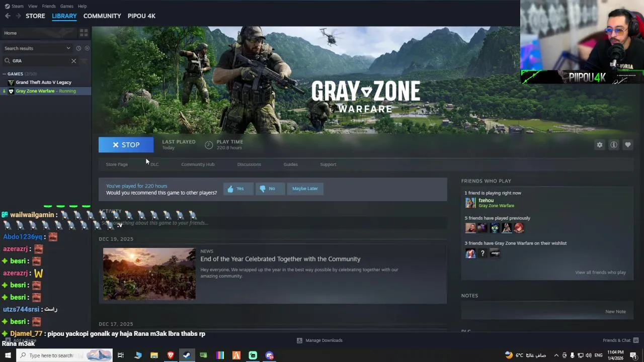Show hidden system tray icons

tap(556, 355)
